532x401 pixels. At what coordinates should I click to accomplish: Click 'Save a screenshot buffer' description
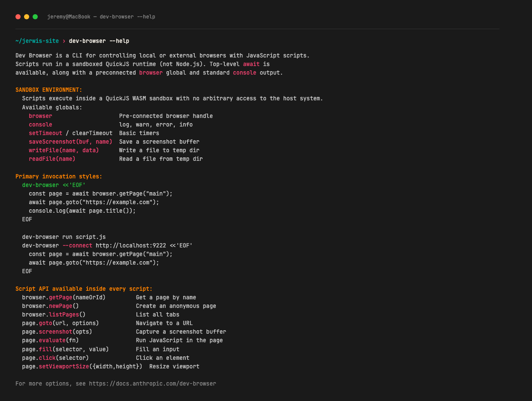click(159, 142)
